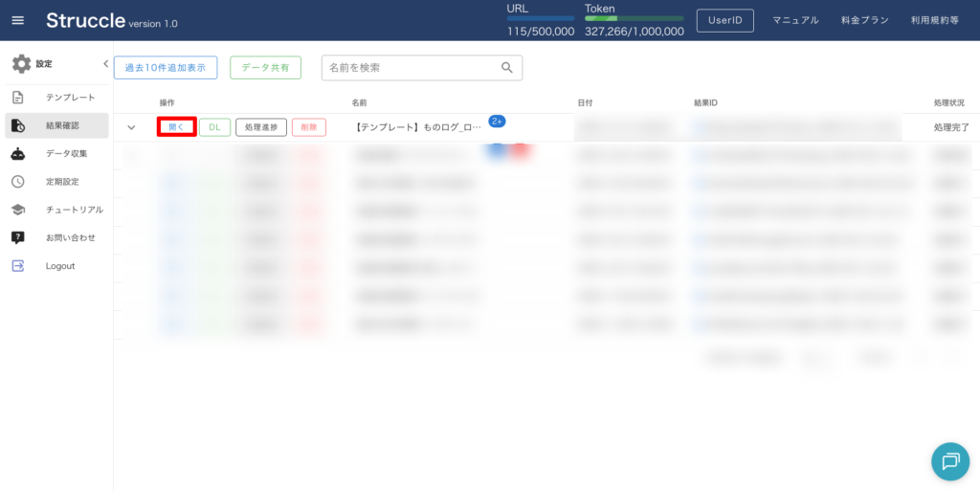Open the 料金プラン menu item
This screenshot has width=980, height=491.
click(x=864, y=20)
